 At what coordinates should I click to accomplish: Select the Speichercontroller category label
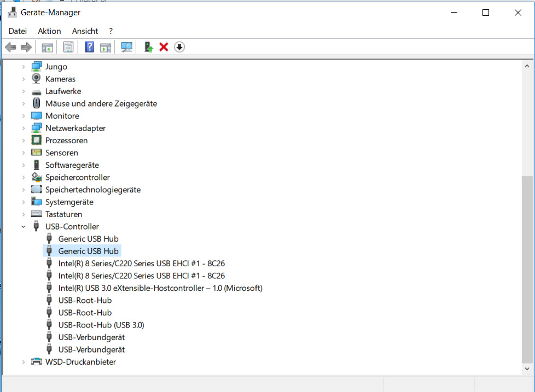[78, 177]
